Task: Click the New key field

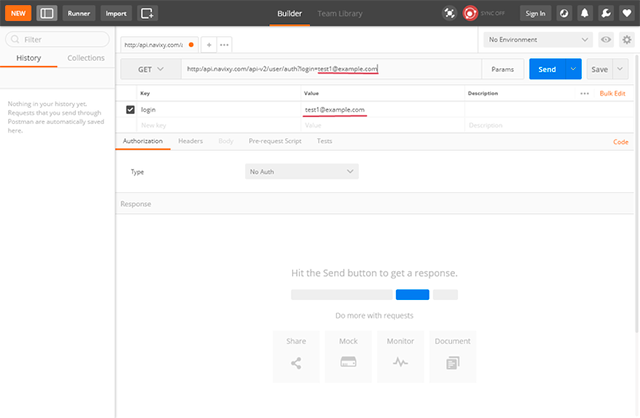Action: click(x=219, y=125)
